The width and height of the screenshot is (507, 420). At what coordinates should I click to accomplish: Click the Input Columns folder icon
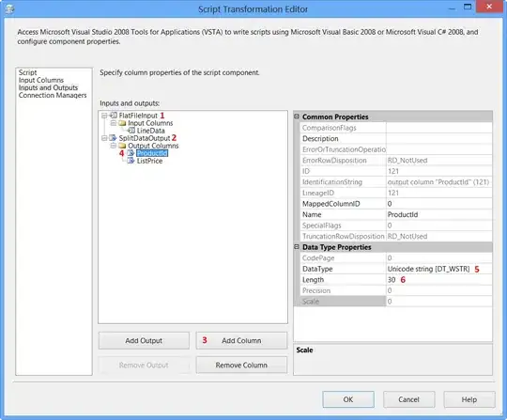pos(122,123)
